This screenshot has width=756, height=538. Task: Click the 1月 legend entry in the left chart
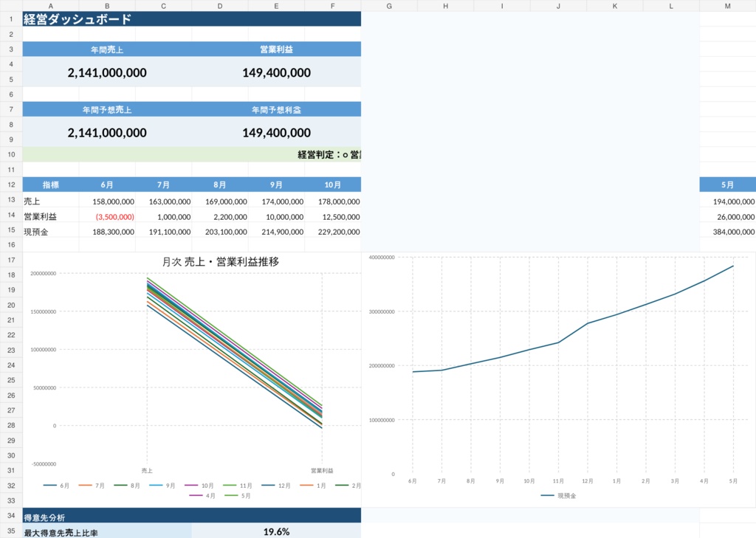[x=313, y=486]
